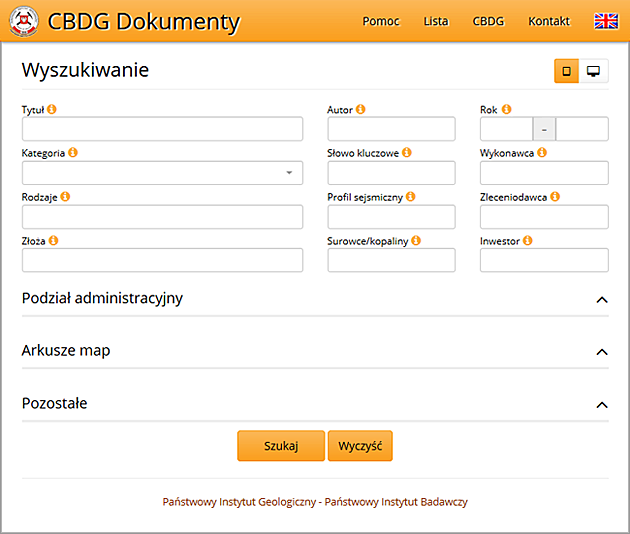This screenshot has height=534, width=630.
Task: Focus the Zleceniodawca input field
Action: tap(544, 217)
